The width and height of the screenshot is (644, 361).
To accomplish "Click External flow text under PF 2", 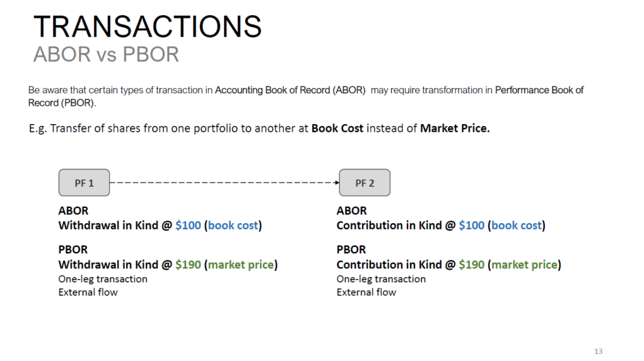I will click(366, 292).
